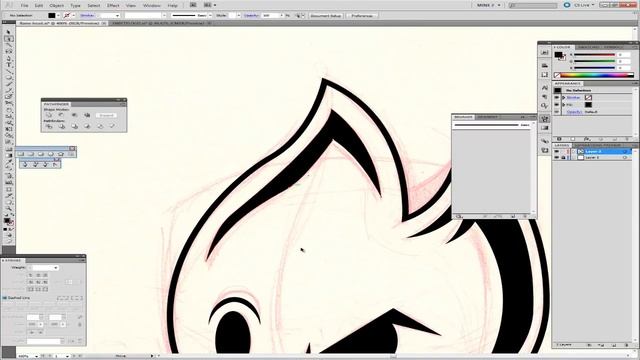The width and height of the screenshot is (640, 360).
Task: Open brush definition dropdown in control bar
Action: point(210,16)
